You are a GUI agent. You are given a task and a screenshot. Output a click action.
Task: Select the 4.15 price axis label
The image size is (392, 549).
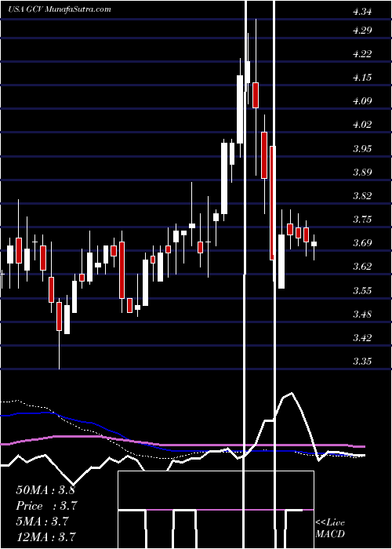(x=362, y=78)
